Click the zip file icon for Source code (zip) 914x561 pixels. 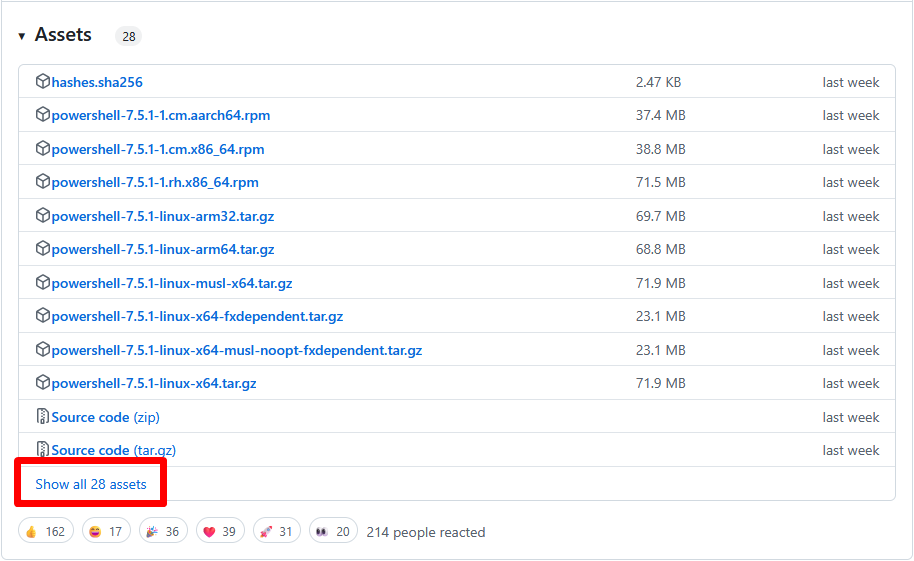tap(43, 416)
